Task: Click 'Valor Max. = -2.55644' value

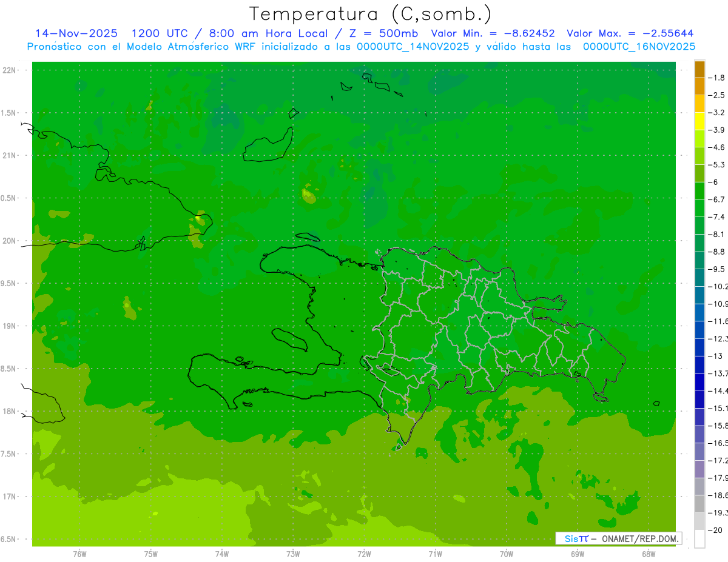Action: click(x=630, y=33)
